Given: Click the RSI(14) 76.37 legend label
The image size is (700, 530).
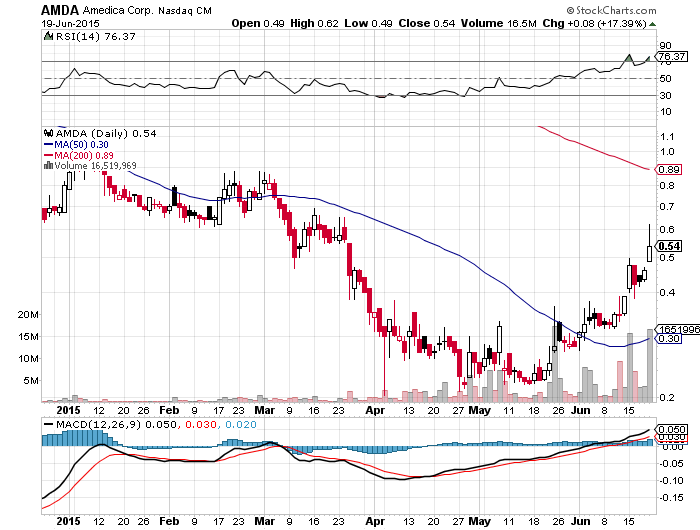Looking at the screenshot, I should point(96,37).
